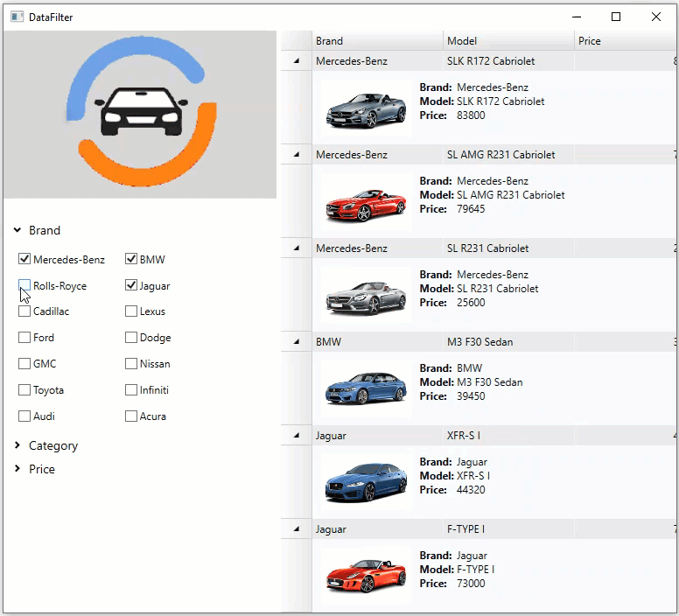
Task: Tick the Ford checkbox
Action: pyautogui.click(x=24, y=337)
